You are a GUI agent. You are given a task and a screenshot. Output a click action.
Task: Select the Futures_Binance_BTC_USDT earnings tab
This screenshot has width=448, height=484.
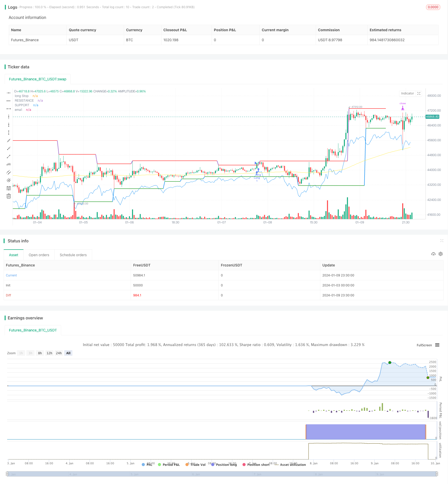click(33, 330)
